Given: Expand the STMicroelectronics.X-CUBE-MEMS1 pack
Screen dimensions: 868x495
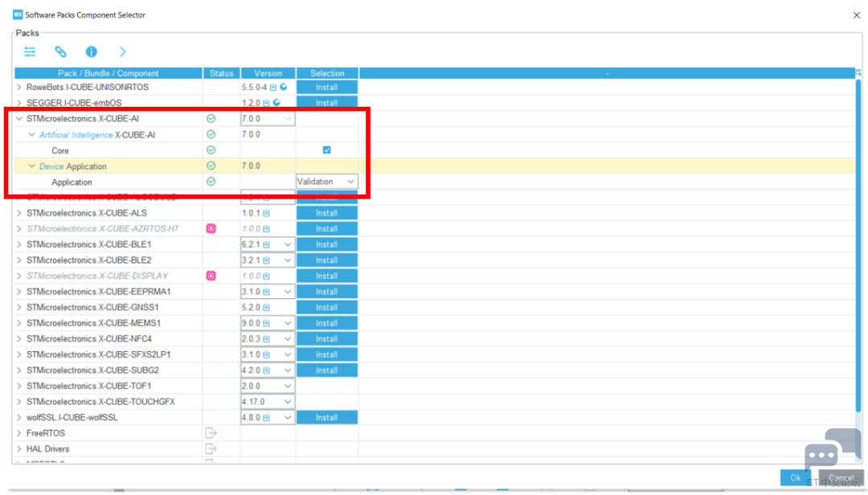Looking at the screenshot, I should click(x=19, y=323).
